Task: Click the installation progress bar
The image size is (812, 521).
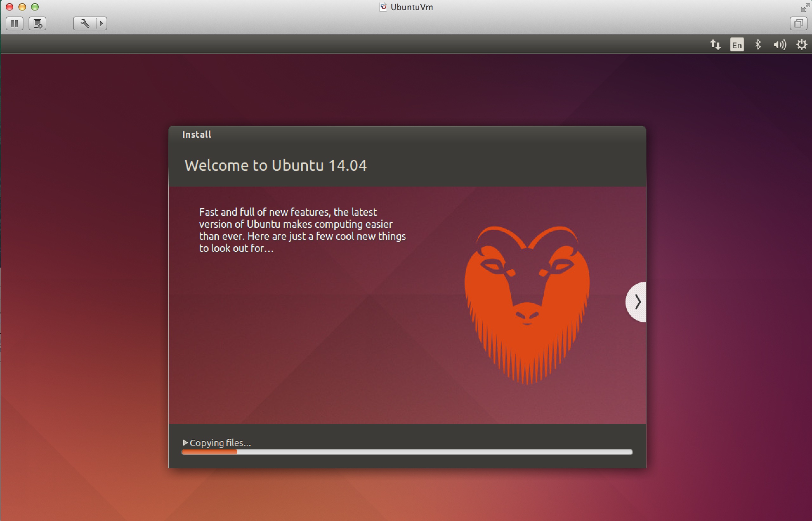Action: pyautogui.click(x=407, y=452)
